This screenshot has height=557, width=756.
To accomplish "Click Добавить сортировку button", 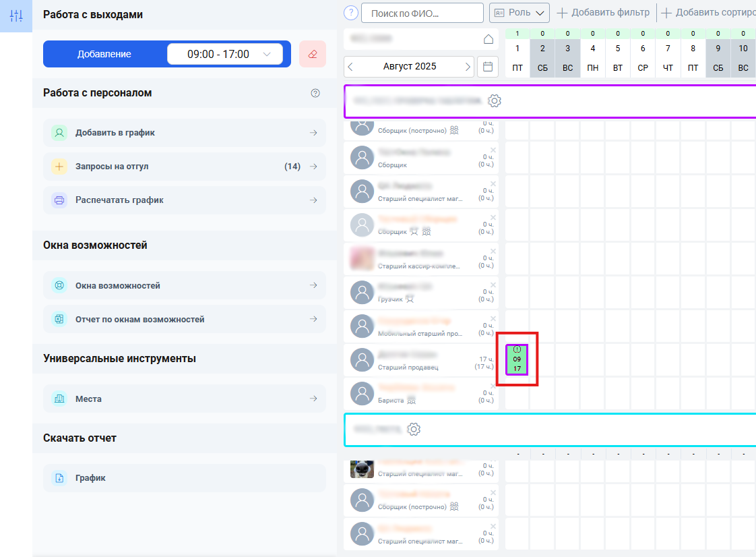I will (x=708, y=13).
